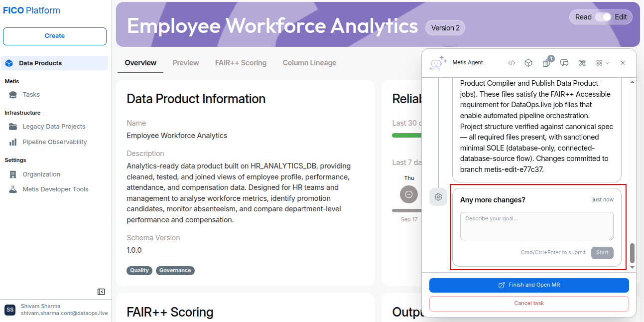Image resolution: width=644 pixels, height=322 pixels.
Task: Click the Data Product Information heading
Action: point(196,99)
